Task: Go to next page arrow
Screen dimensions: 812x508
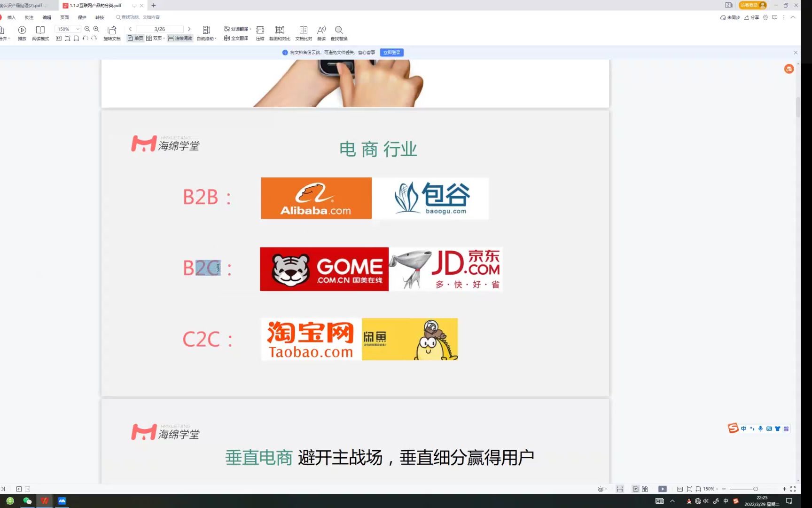Action: (189, 29)
